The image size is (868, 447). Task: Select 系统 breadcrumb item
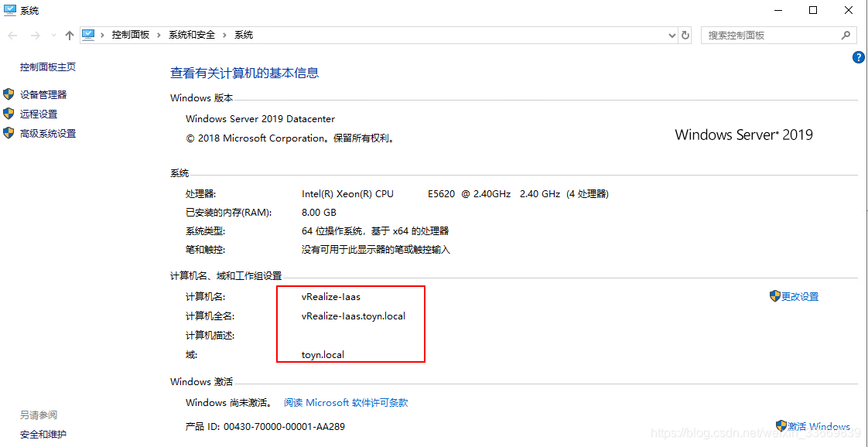244,35
